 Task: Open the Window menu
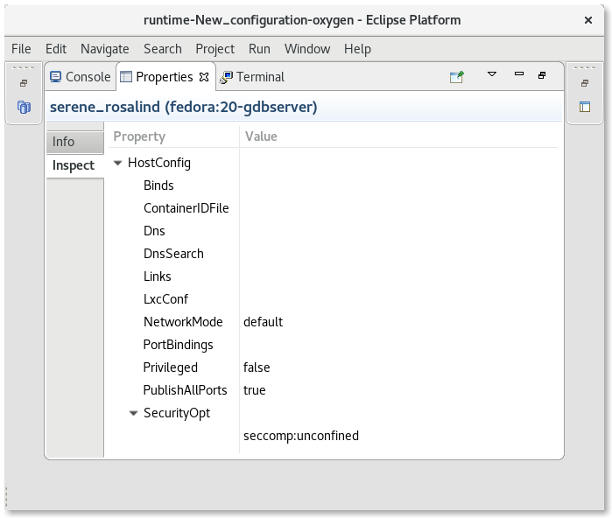coord(306,48)
